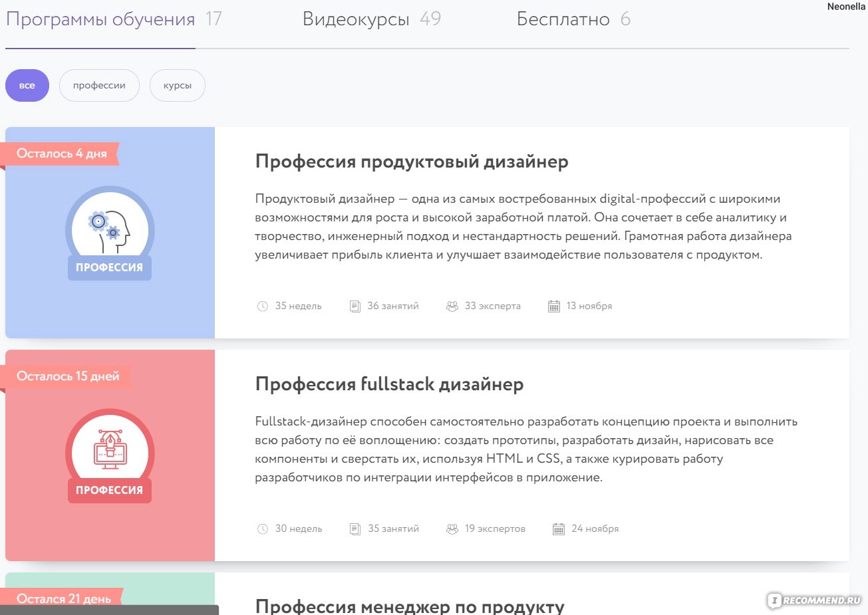The width and height of the screenshot is (868, 615).
Task: Click the red ПРОФЕССИЯ badge
Action: [x=110, y=490]
